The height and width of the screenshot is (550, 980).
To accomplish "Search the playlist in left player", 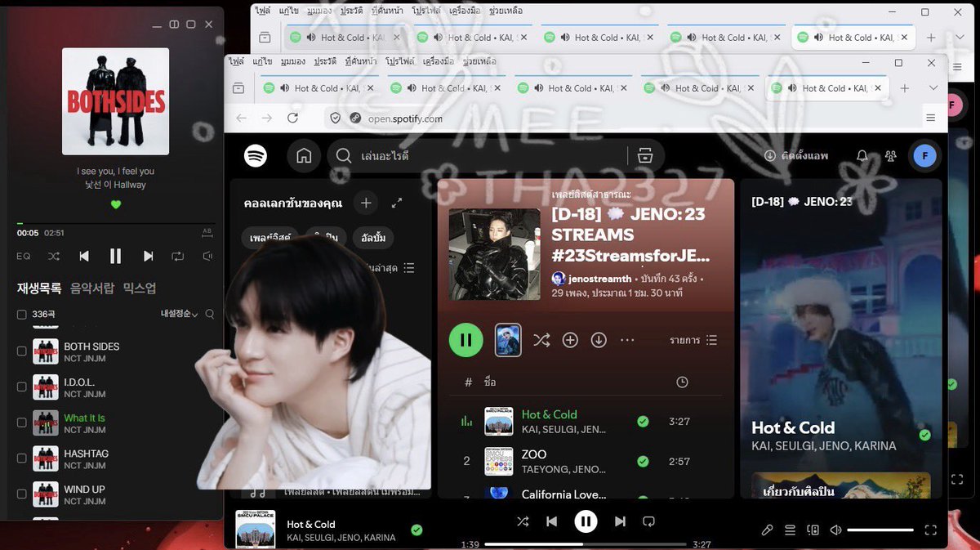I will click(210, 314).
